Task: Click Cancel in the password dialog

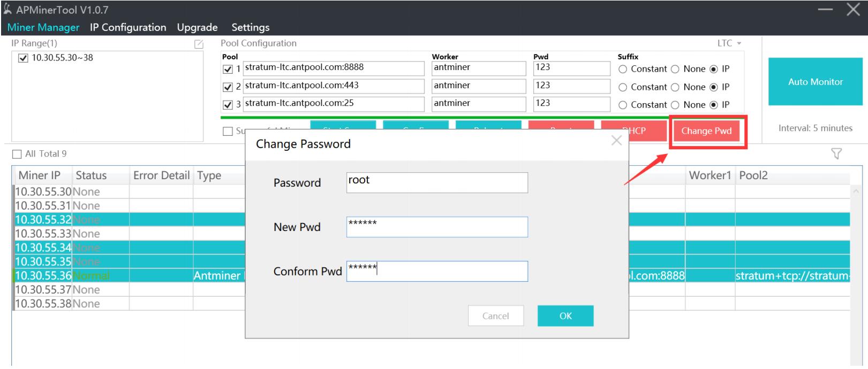Action: pyautogui.click(x=495, y=316)
